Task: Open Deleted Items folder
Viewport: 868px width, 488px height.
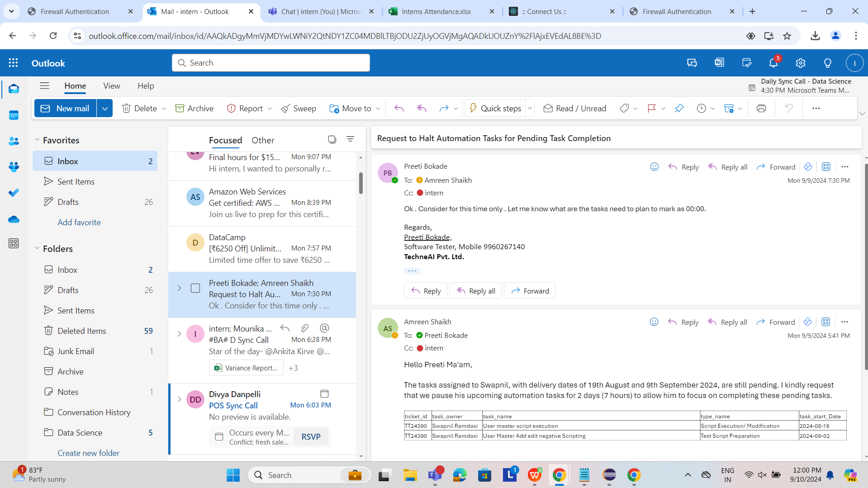Action: 95,331
